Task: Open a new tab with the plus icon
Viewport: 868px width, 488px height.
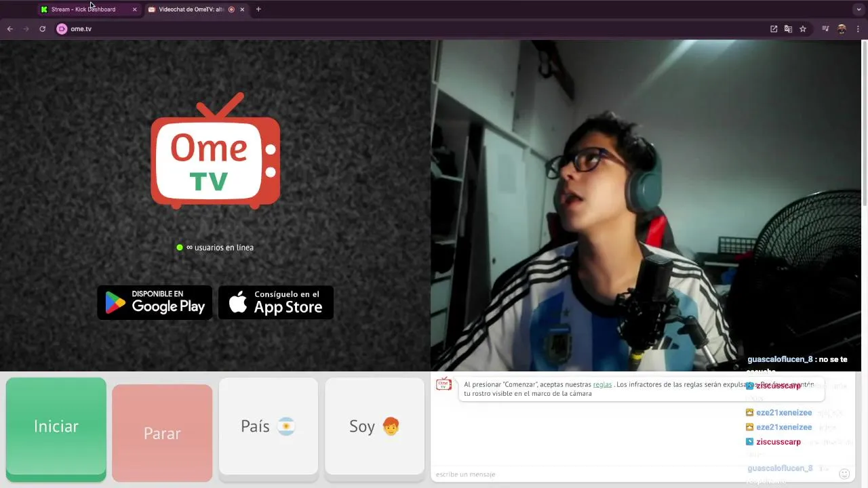Action: tap(258, 9)
